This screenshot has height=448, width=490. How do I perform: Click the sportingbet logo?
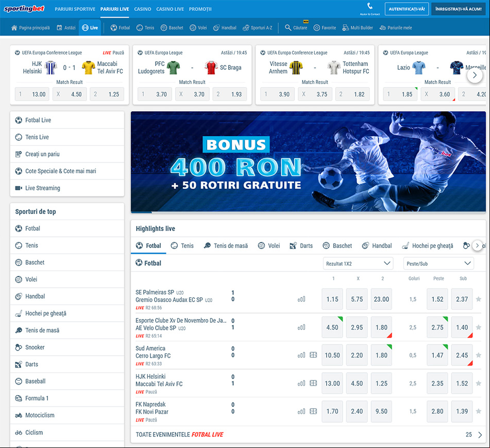click(x=24, y=9)
